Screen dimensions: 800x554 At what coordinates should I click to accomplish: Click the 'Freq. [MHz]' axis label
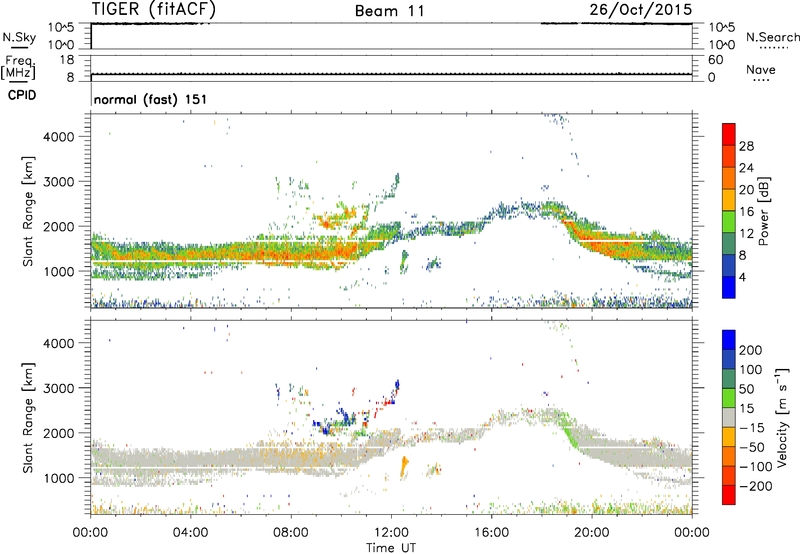pyautogui.click(x=19, y=67)
